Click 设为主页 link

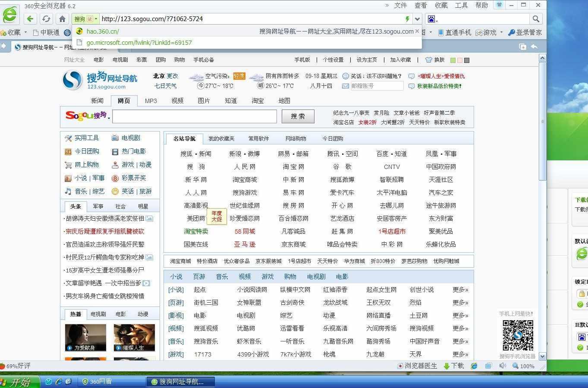(367, 60)
